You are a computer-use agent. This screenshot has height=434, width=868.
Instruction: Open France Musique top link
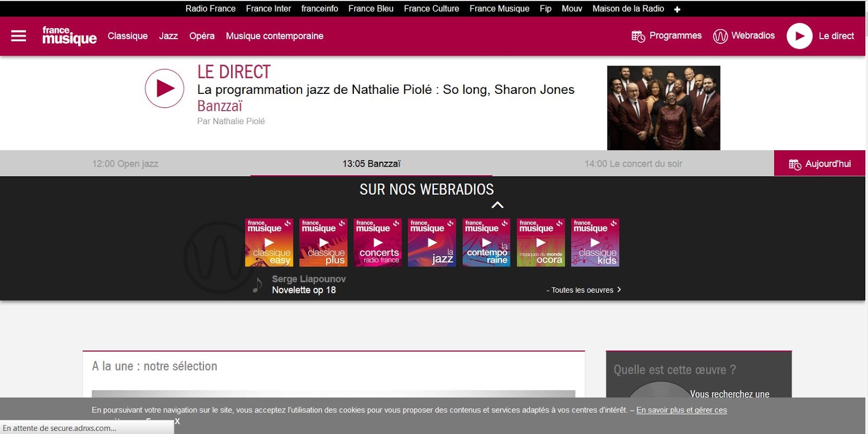click(x=499, y=9)
